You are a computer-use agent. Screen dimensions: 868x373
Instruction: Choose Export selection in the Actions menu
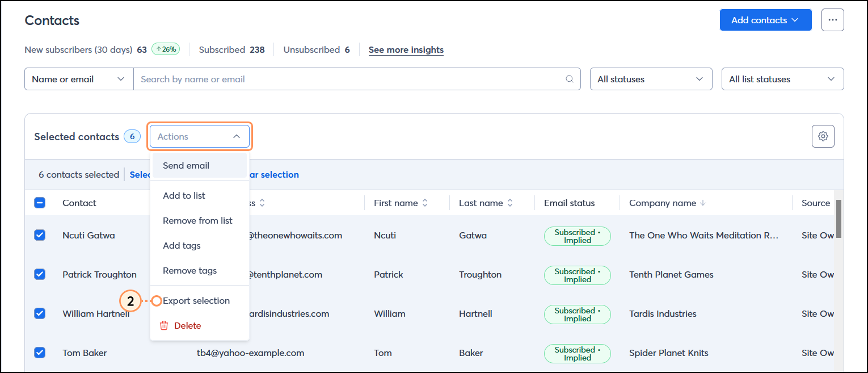(196, 300)
